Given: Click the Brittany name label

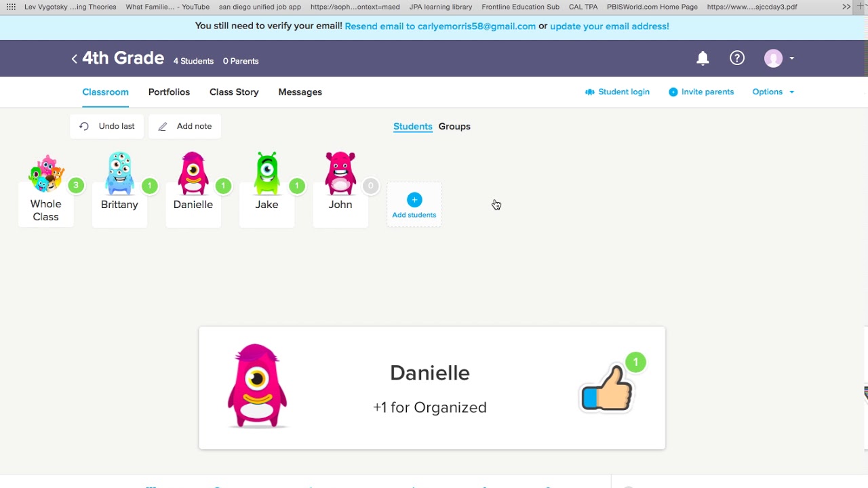Looking at the screenshot, I should (x=119, y=205).
